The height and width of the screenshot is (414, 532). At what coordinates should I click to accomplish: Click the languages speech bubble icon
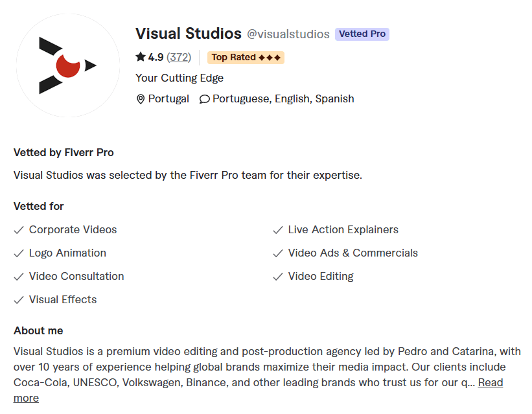point(205,99)
